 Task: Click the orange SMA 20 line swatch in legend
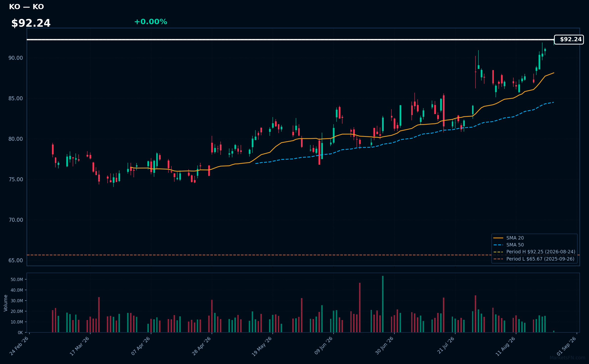pyautogui.click(x=498, y=238)
